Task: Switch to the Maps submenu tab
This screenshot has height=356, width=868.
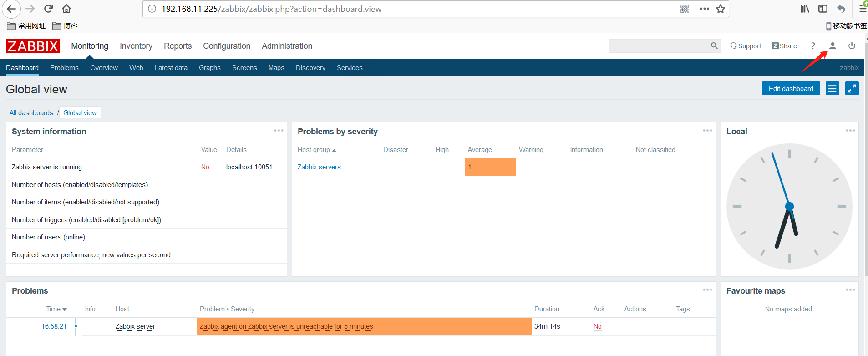Action: [276, 68]
